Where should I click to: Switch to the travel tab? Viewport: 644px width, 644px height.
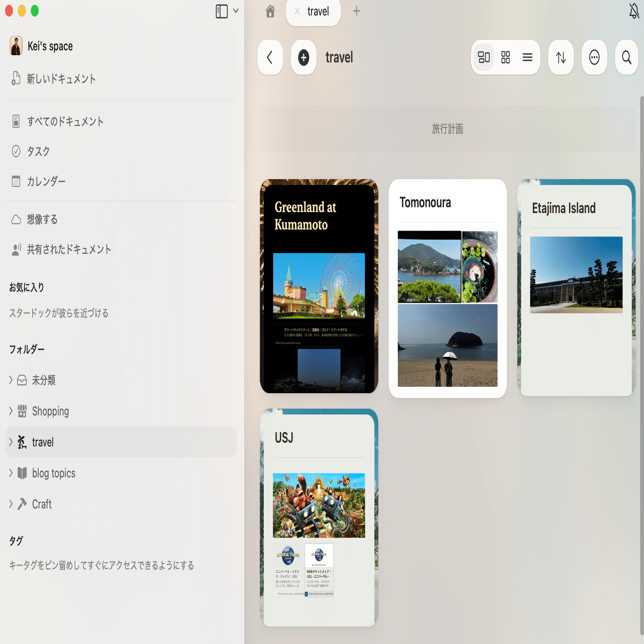[313, 12]
